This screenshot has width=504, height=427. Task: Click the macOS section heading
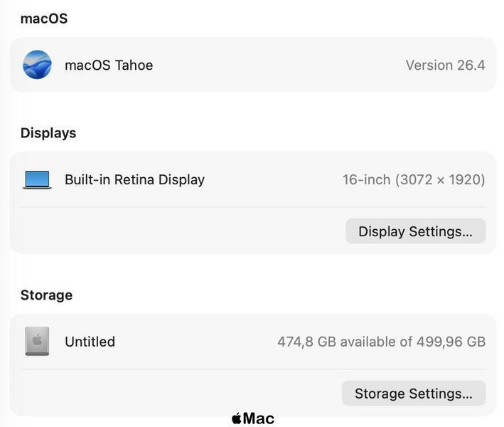coord(44,19)
